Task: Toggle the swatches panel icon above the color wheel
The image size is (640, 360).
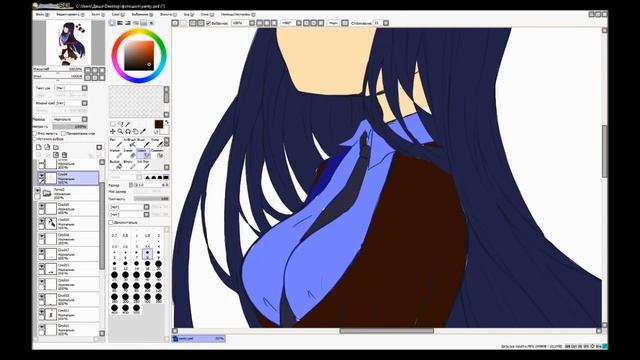Action: coord(143,23)
